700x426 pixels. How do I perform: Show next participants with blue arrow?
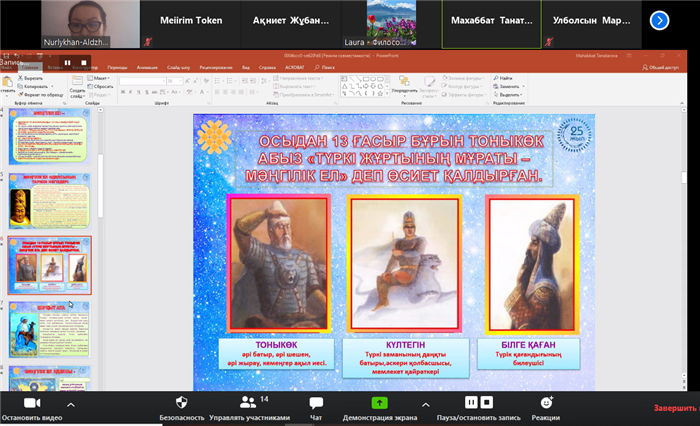pyautogui.click(x=658, y=19)
